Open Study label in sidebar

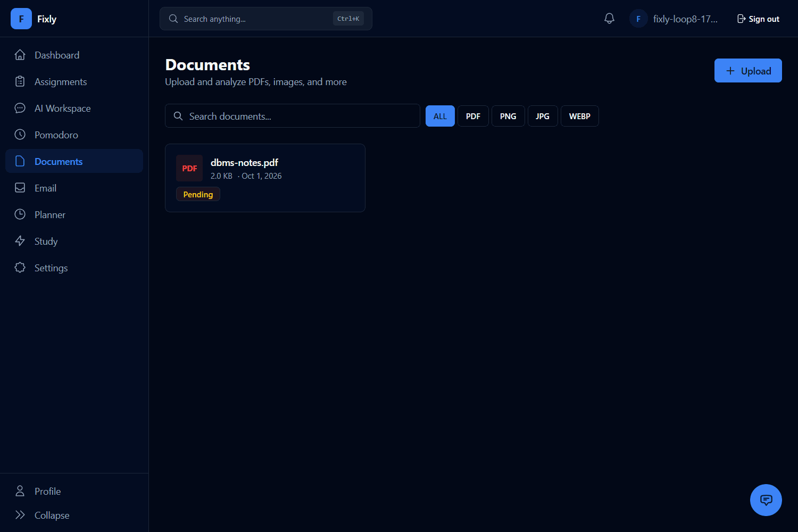tap(46, 242)
